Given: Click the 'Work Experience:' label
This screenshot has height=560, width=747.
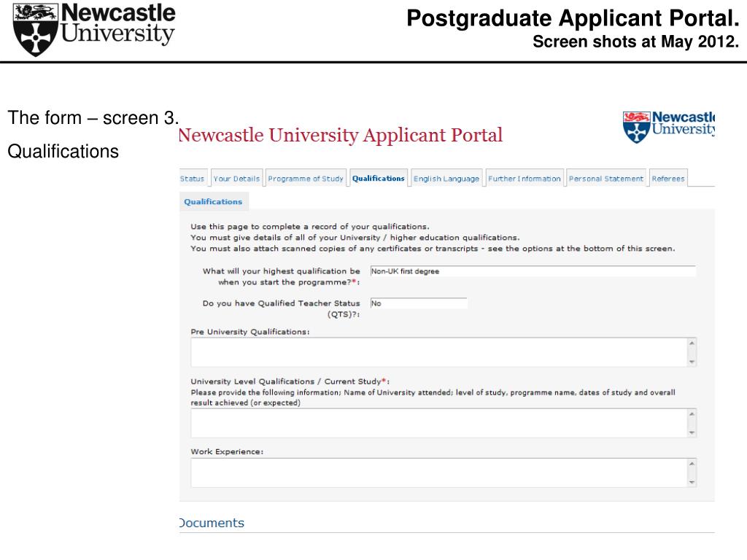Looking at the screenshot, I should point(227,451).
